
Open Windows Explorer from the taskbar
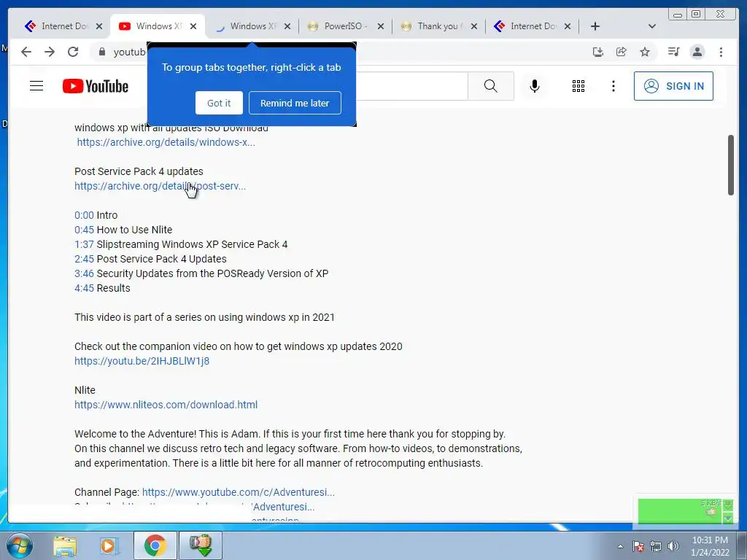(x=65, y=546)
